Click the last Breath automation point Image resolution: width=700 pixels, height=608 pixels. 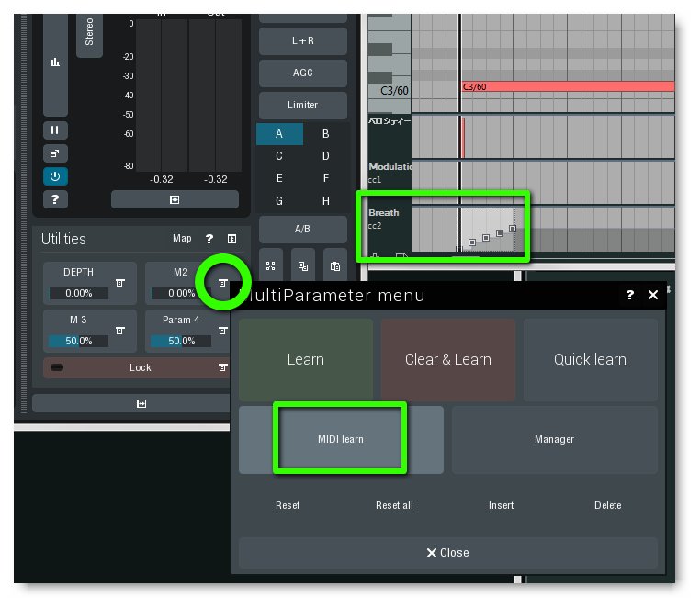(513, 229)
